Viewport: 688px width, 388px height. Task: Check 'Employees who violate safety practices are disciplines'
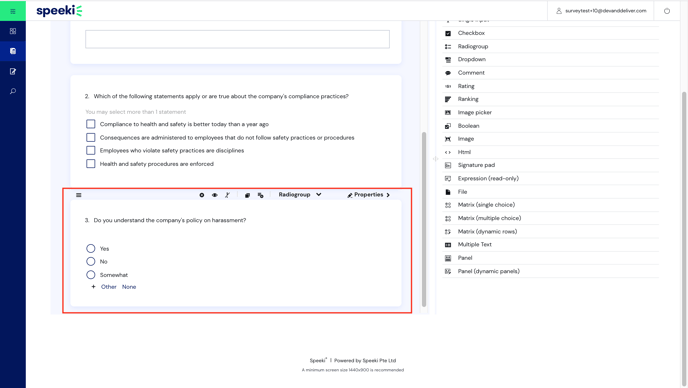pyautogui.click(x=90, y=151)
